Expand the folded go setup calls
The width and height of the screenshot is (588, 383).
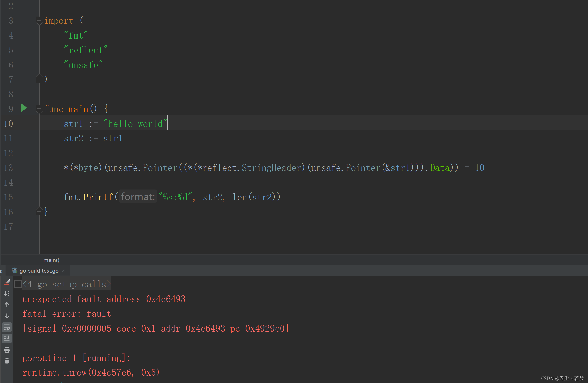tap(18, 284)
